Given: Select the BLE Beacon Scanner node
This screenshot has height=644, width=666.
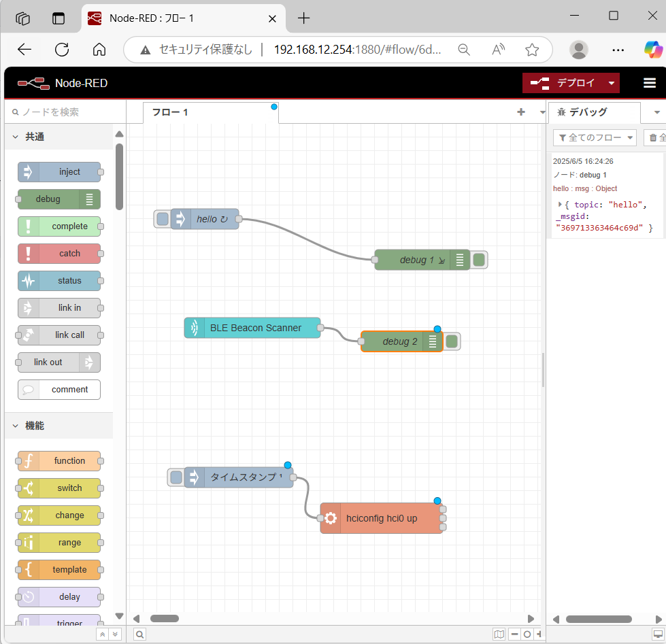Looking at the screenshot, I should (x=252, y=328).
